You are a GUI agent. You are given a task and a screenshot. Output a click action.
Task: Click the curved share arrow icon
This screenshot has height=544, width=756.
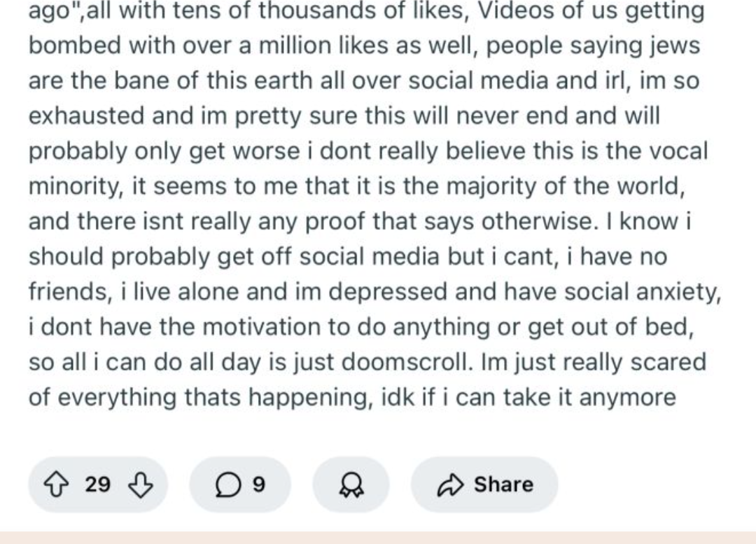450,484
